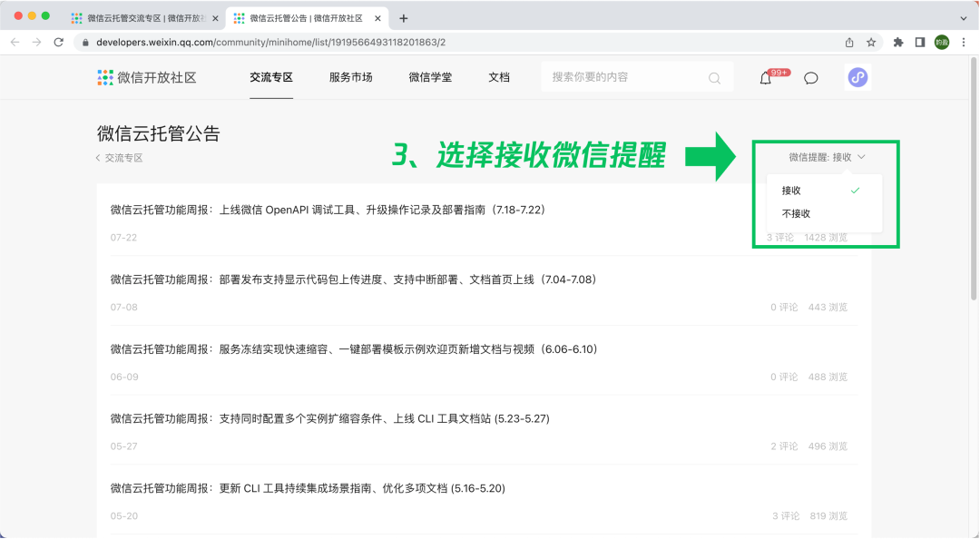
Task: Open the 5.23-5.27 weekly report post
Action: click(330, 419)
